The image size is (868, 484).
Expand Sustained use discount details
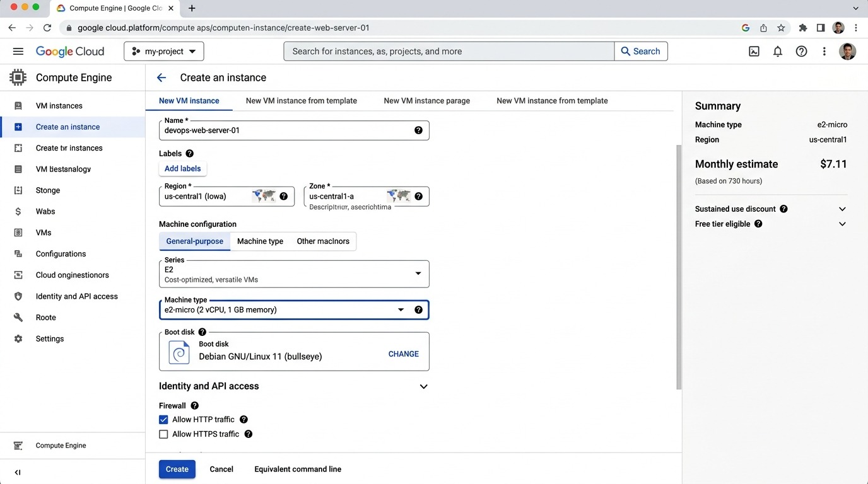click(x=842, y=209)
